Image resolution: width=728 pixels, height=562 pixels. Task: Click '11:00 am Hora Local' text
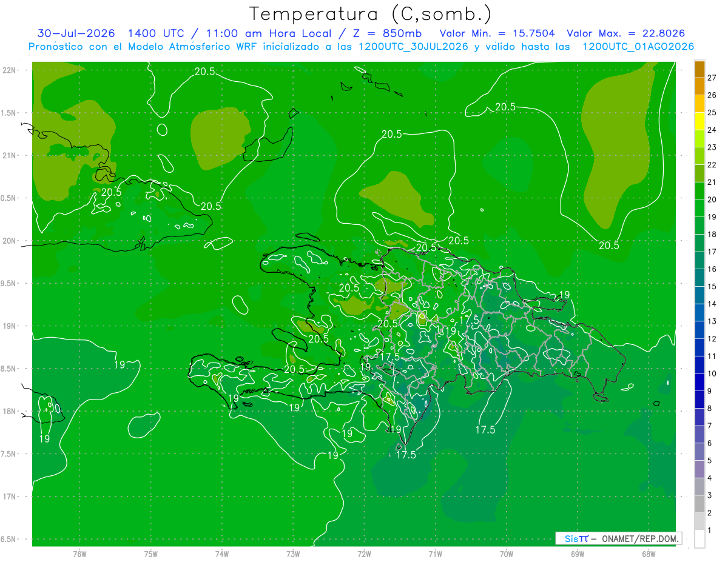click(x=269, y=33)
